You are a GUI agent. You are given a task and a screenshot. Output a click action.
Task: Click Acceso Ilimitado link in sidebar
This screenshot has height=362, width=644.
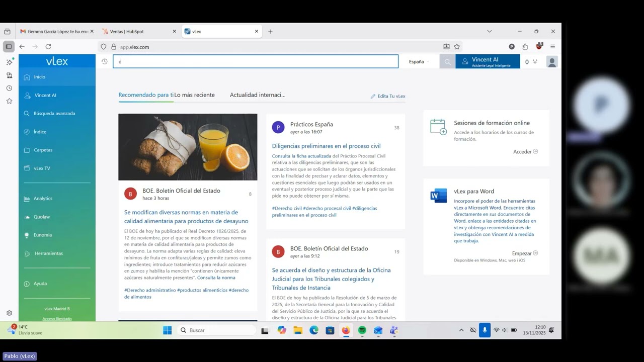coord(57,319)
